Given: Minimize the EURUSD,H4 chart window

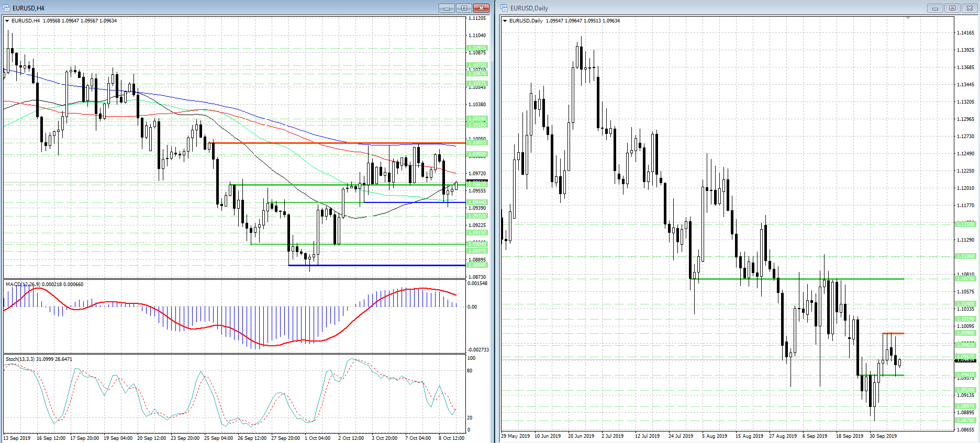Looking at the screenshot, I should 447,8.
